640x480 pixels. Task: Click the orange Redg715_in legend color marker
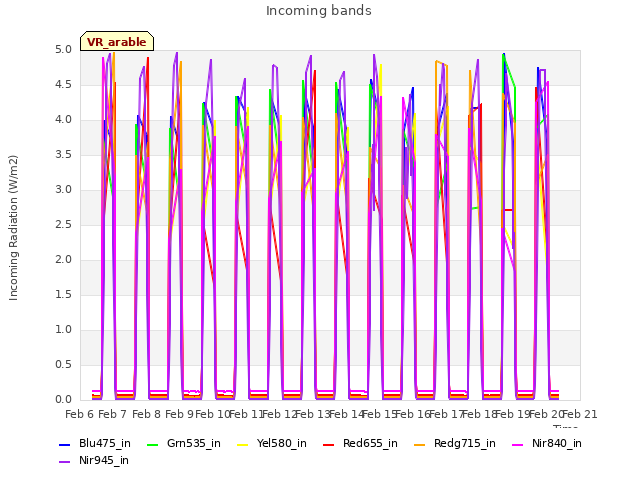click(x=420, y=444)
